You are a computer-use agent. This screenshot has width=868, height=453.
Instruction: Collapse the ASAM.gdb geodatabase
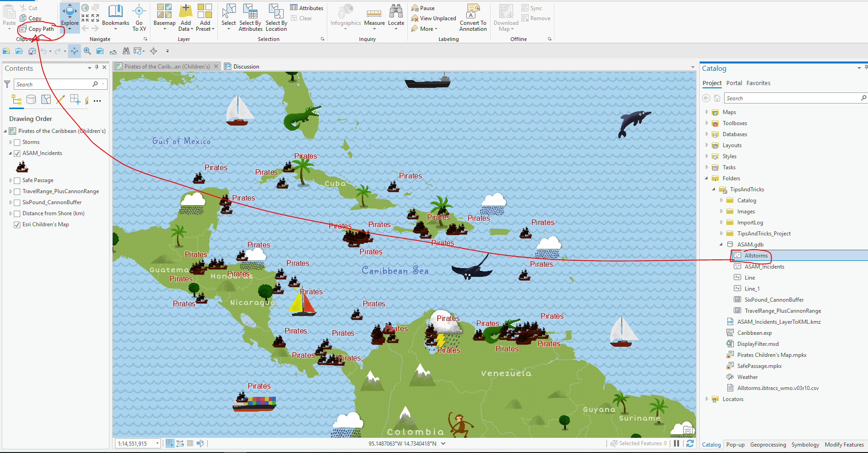tap(721, 244)
